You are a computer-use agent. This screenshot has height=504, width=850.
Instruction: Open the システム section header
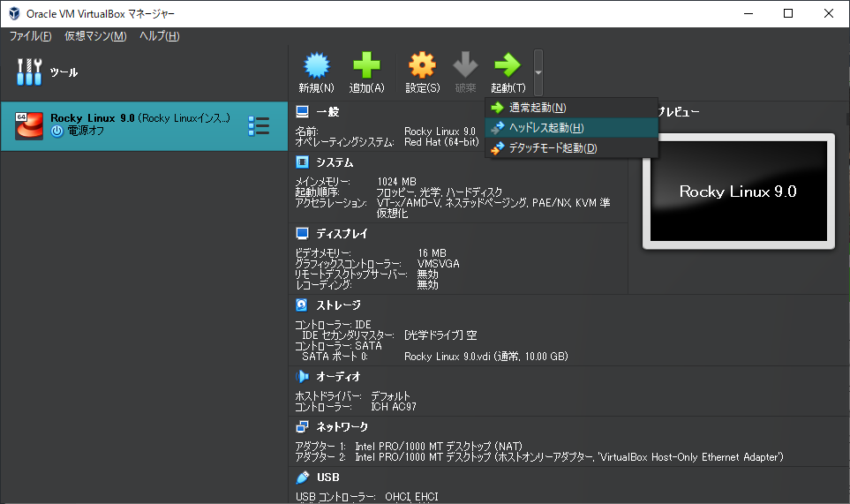(335, 162)
